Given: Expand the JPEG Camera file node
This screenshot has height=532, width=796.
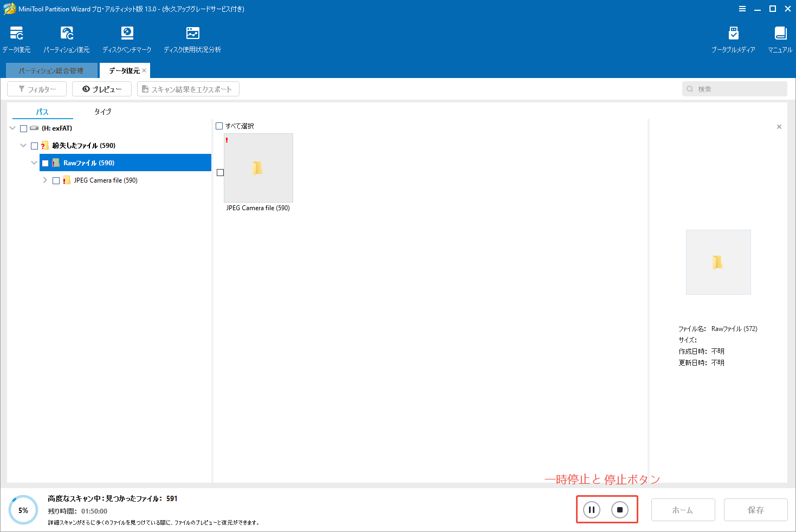Looking at the screenshot, I should point(45,180).
